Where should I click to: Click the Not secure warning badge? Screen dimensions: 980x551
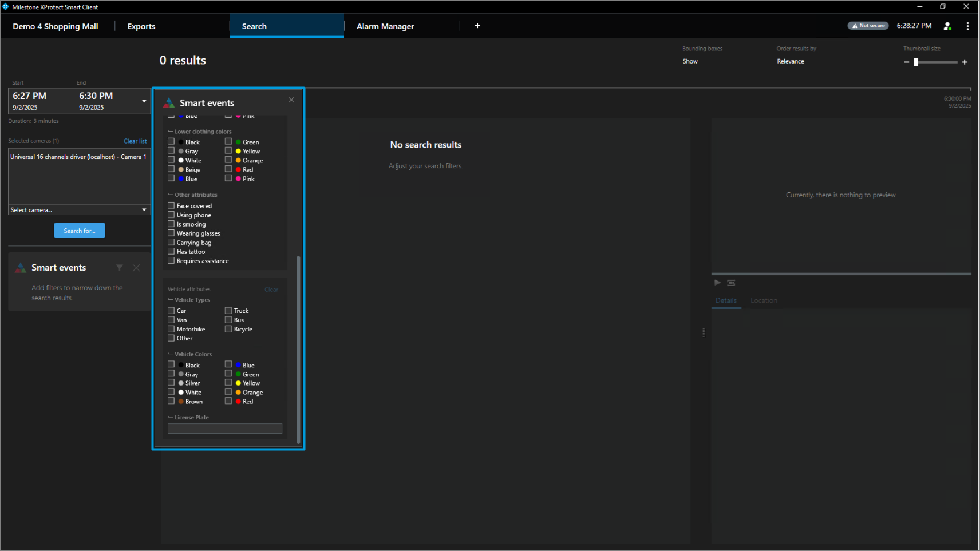pos(868,26)
